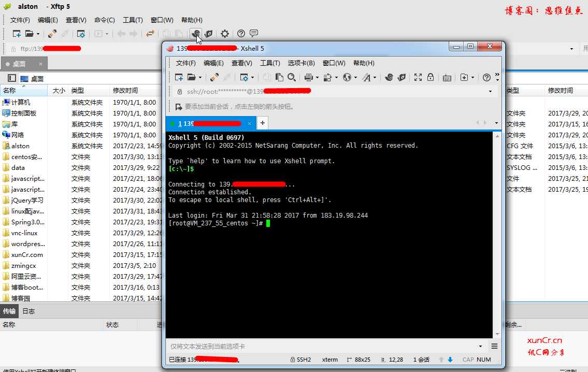
Task: Click the Reconnect icon in Xshell toolbar
Action: click(x=214, y=77)
